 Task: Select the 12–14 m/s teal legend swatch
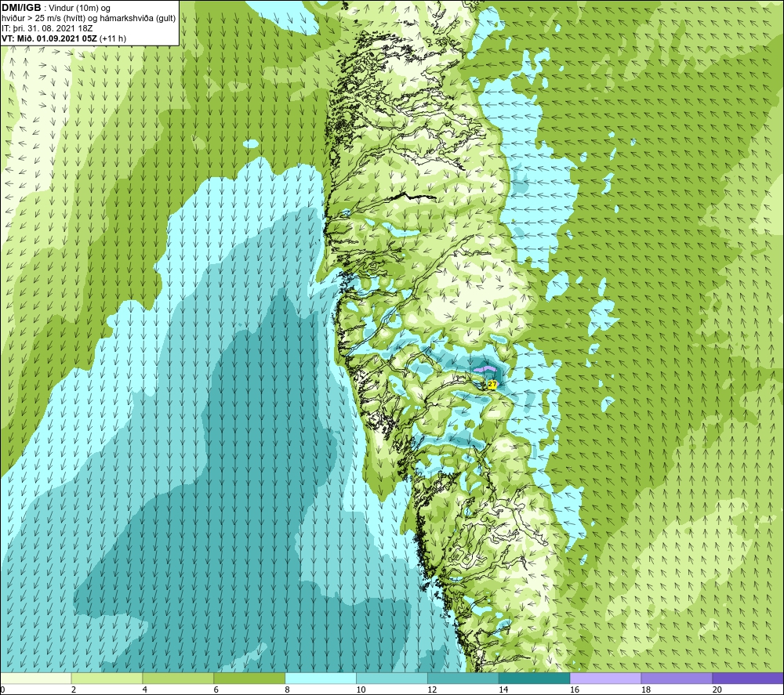point(463,678)
